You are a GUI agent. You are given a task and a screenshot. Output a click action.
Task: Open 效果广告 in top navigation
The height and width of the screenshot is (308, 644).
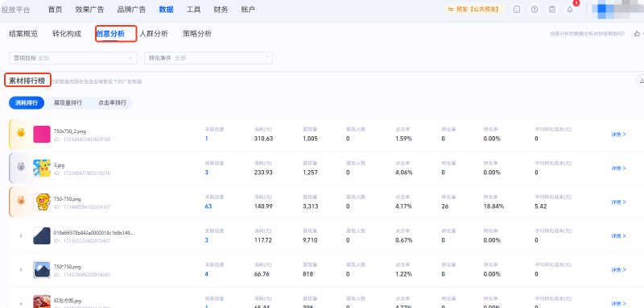pos(89,10)
